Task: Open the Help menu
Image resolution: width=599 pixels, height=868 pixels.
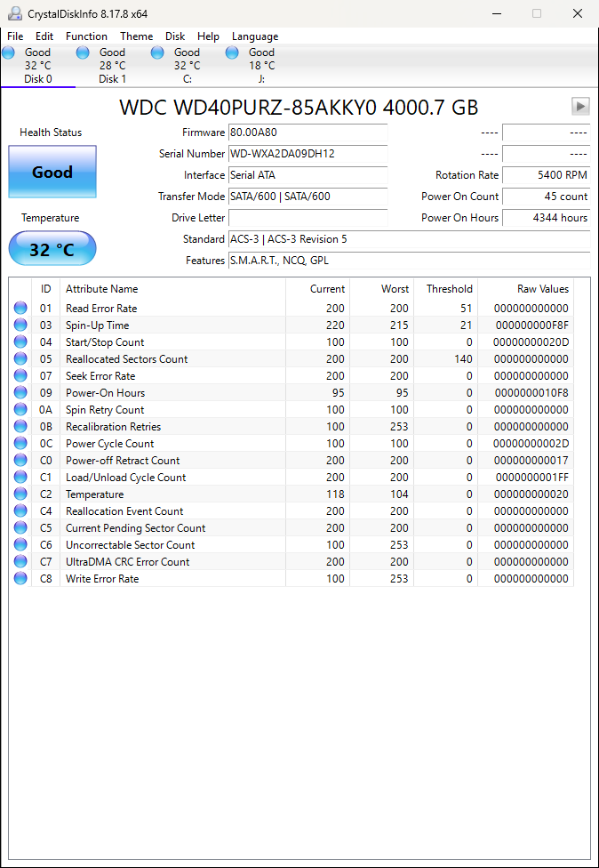Action: tap(208, 36)
